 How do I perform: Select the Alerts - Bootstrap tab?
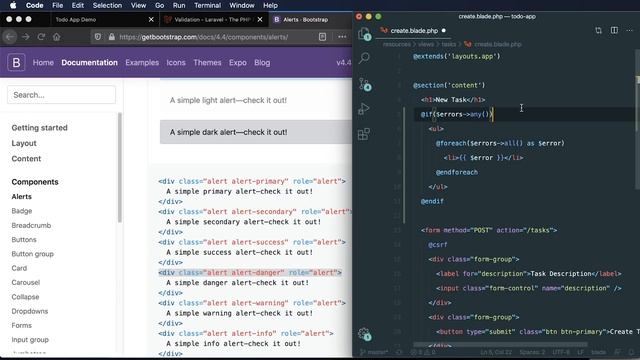(310, 20)
